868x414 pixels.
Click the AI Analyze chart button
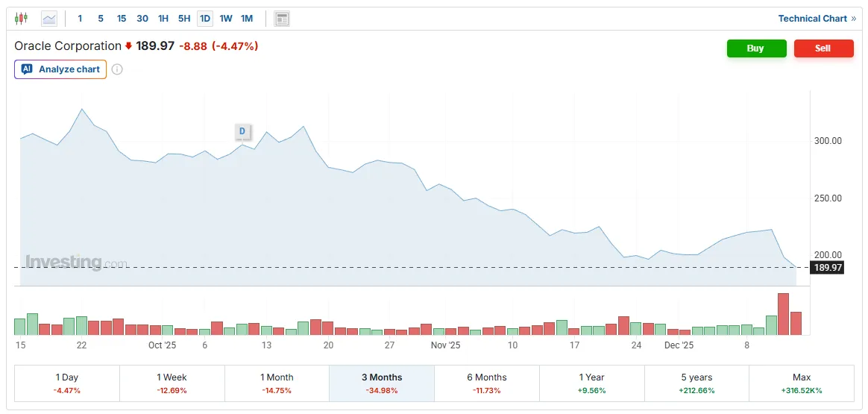(60, 69)
